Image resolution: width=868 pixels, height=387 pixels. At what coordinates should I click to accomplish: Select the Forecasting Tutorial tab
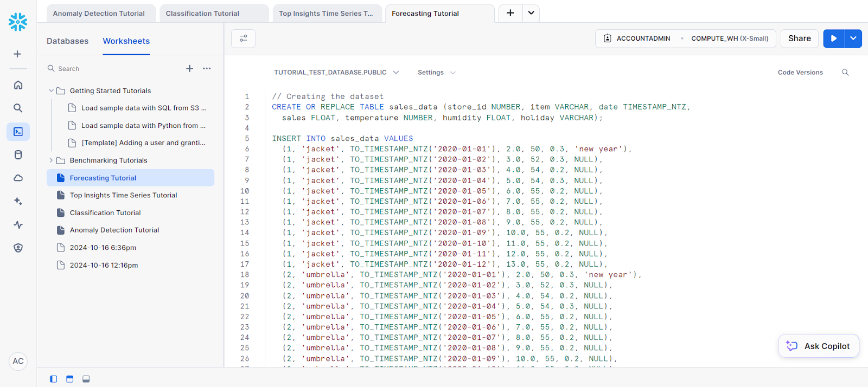coord(440,14)
